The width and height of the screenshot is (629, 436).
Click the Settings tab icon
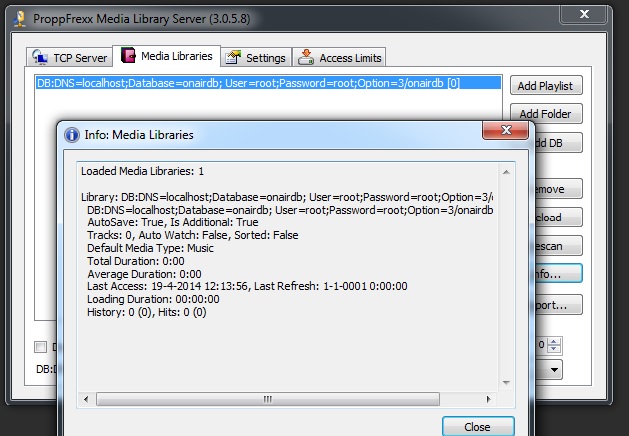pos(233,57)
